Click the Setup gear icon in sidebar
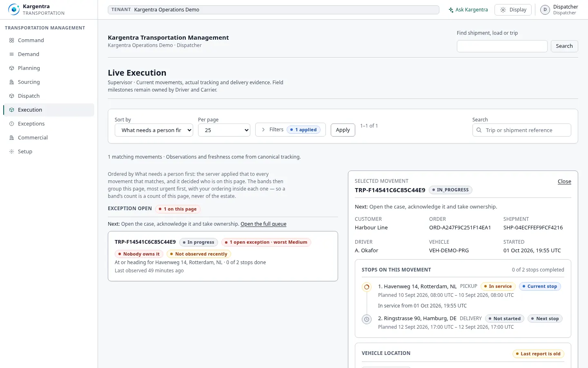588x368 pixels. tap(11, 152)
